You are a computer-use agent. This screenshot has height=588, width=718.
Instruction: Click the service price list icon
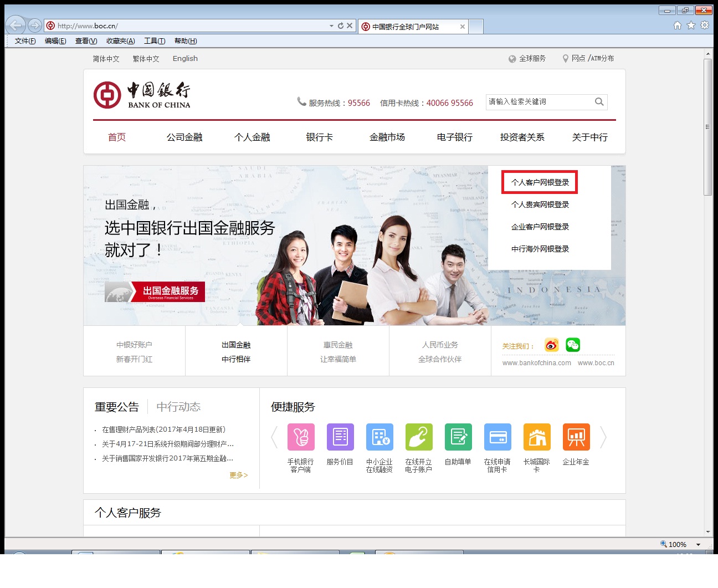pos(340,437)
